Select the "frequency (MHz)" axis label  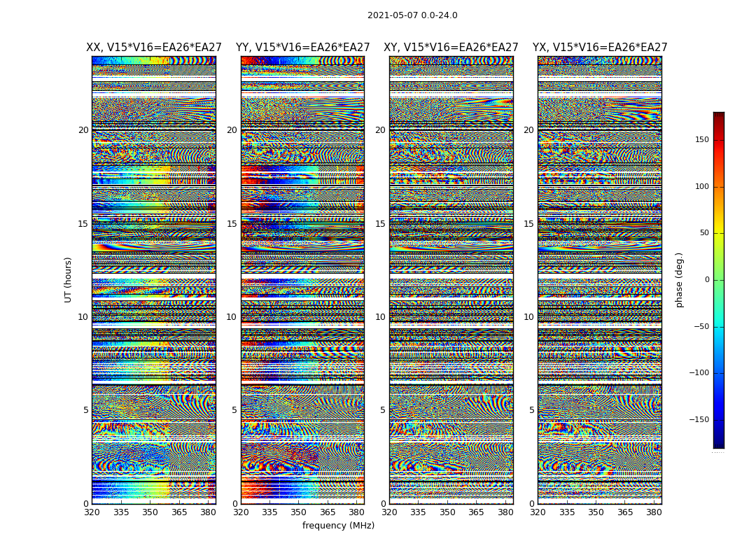tap(338, 525)
